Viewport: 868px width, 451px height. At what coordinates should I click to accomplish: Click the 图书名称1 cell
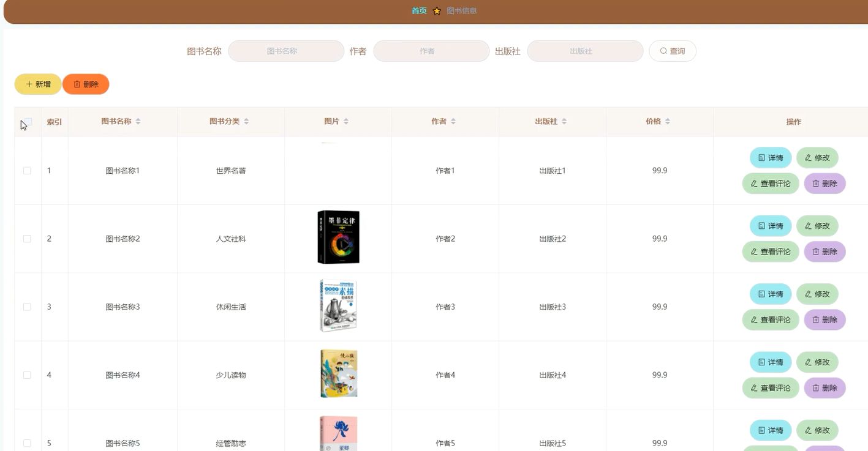point(123,171)
